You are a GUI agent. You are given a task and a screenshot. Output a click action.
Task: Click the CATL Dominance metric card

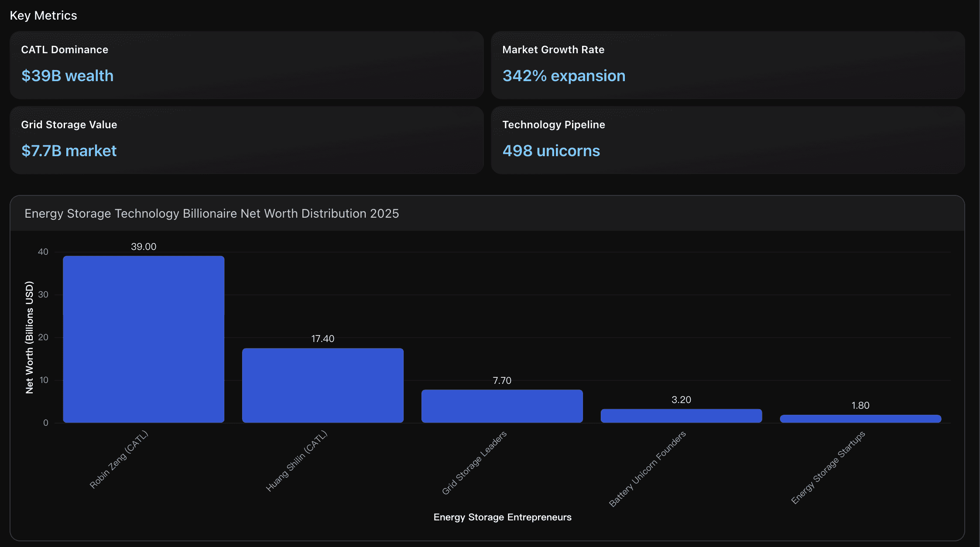(247, 65)
